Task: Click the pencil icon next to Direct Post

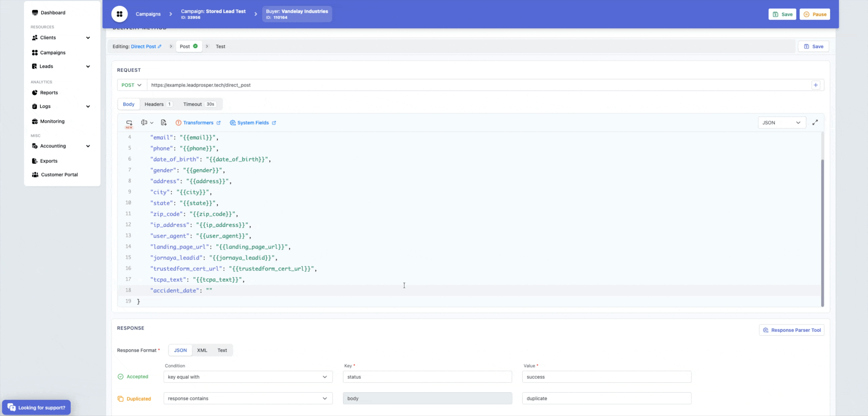Action: click(159, 46)
